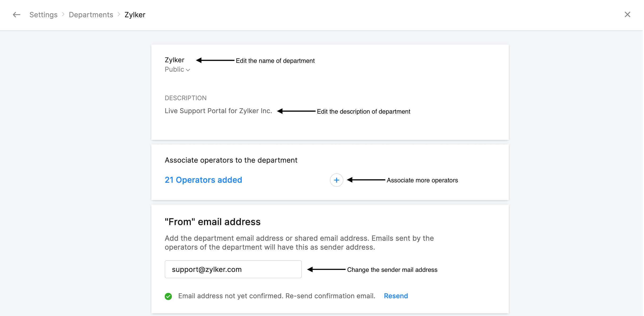The image size is (644, 316).
Task: Select the Zylker breadcrumb item
Action: tap(135, 15)
